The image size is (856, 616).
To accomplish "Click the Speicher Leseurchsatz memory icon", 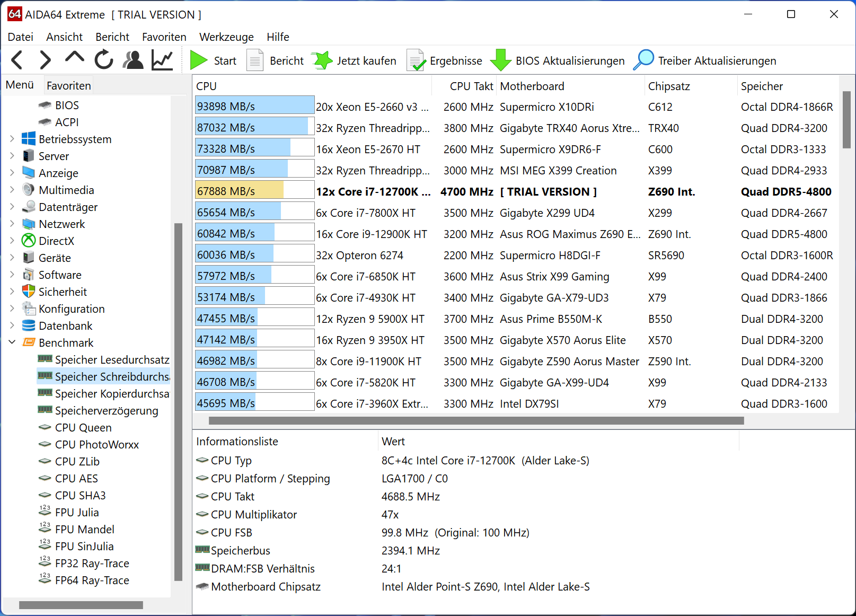I will [x=45, y=359].
